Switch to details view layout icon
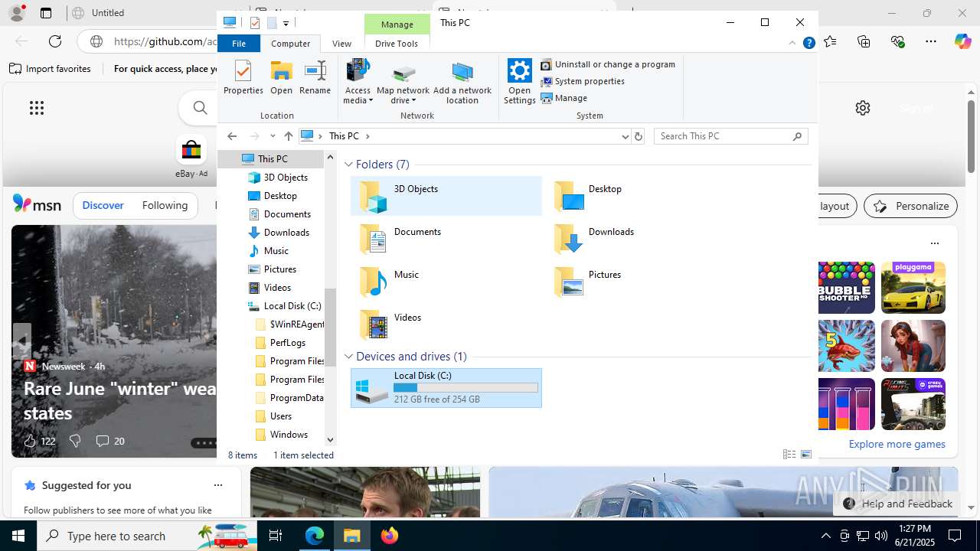The image size is (980, 551). tap(789, 455)
